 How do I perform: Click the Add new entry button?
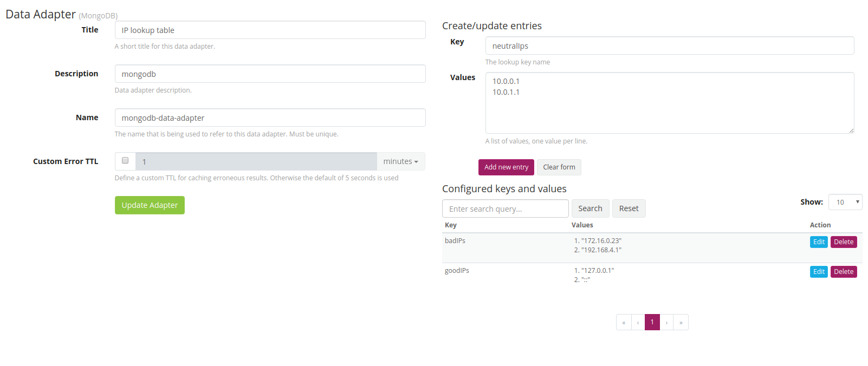point(506,167)
